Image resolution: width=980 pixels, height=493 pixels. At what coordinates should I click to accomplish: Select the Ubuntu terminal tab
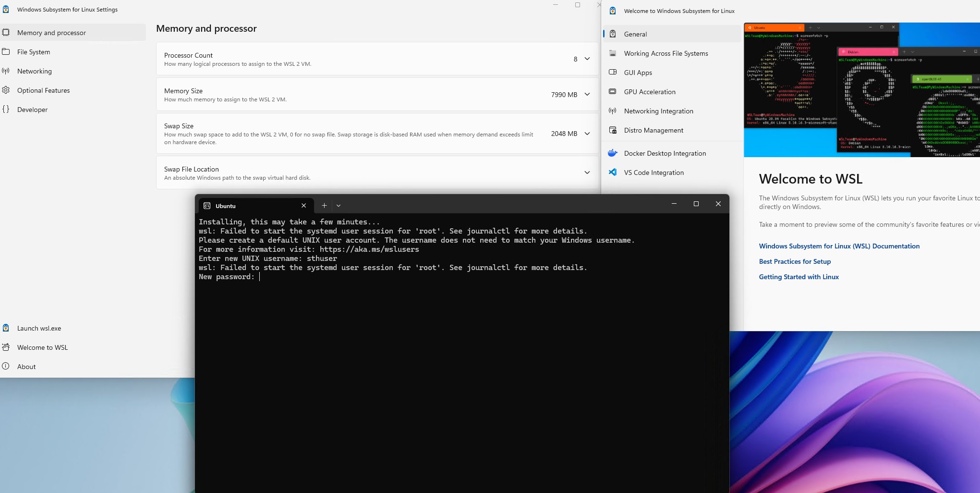point(256,206)
